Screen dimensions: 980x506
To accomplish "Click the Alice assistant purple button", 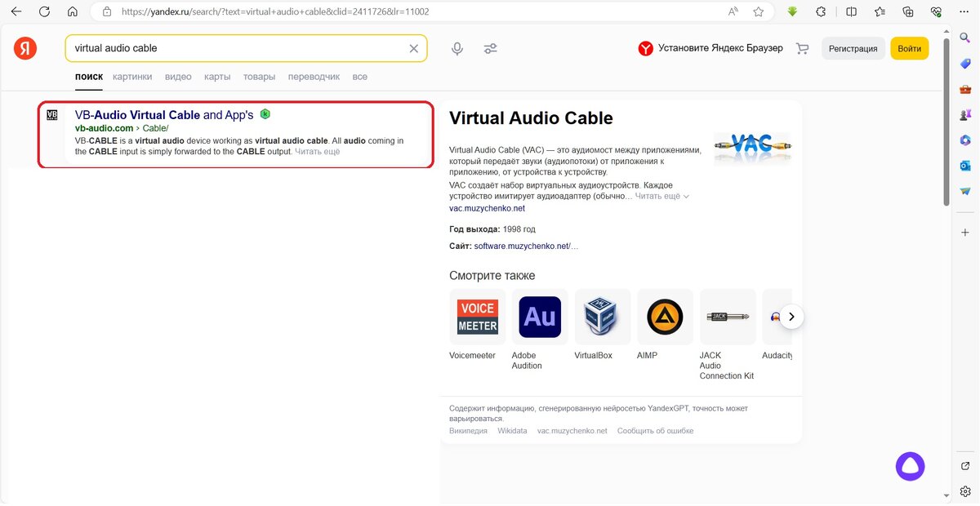I will pyautogui.click(x=911, y=466).
